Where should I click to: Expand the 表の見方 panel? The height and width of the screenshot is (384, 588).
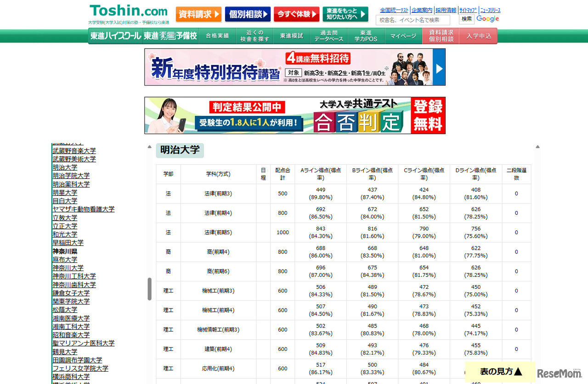[x=499, y=372]
